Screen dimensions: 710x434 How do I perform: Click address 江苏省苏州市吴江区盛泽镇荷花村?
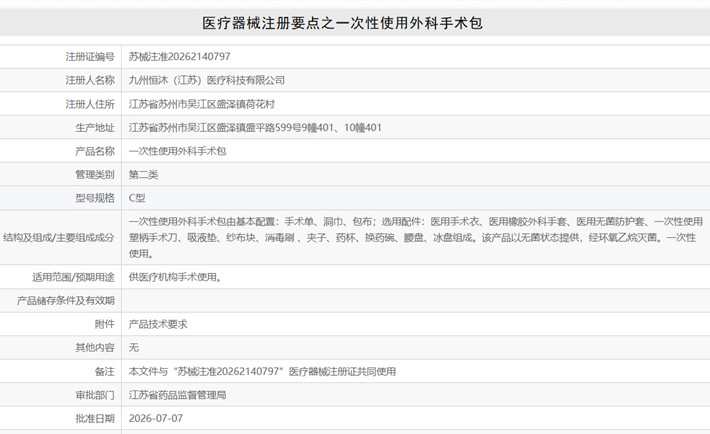tap(201, 104)
